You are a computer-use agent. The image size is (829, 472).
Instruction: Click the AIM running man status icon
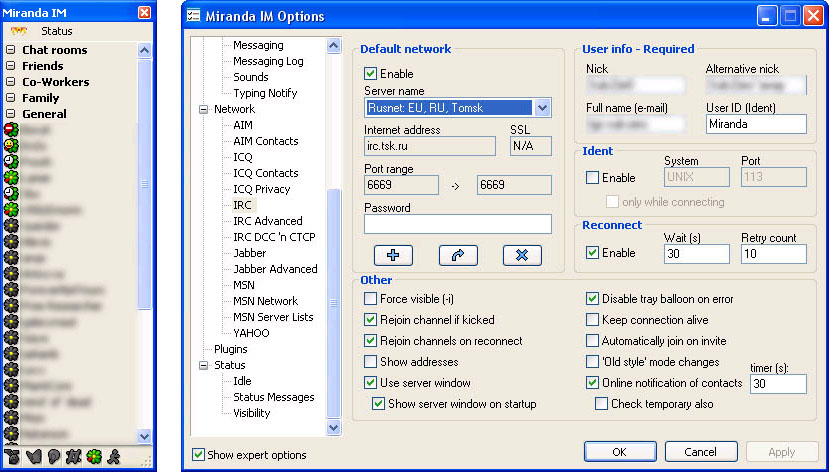(114, 456)
